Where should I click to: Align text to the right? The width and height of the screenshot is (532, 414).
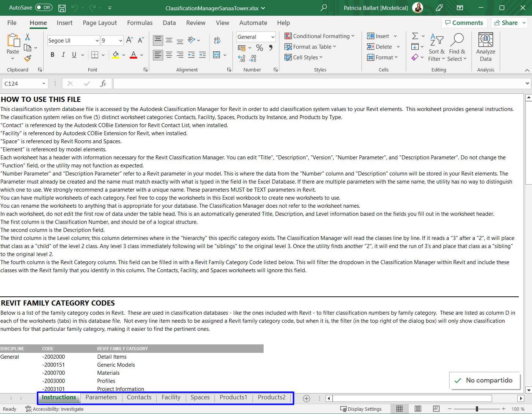180,55
